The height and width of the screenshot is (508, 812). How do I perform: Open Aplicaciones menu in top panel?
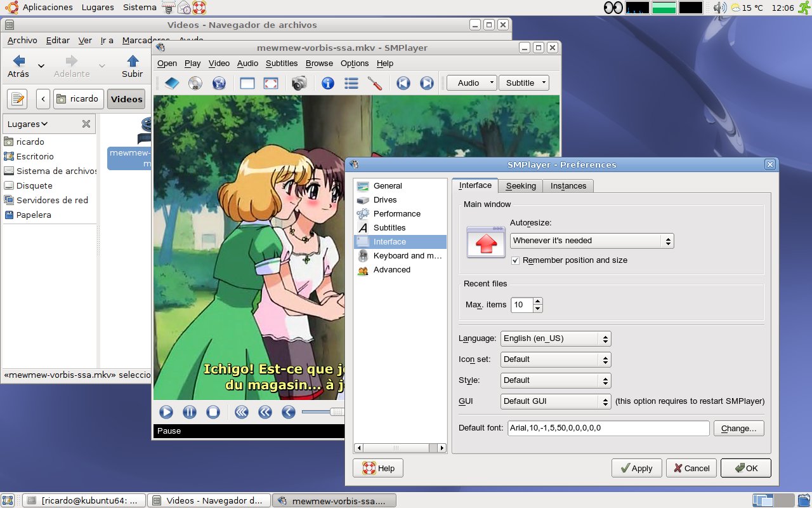click(x=48, y=8)
